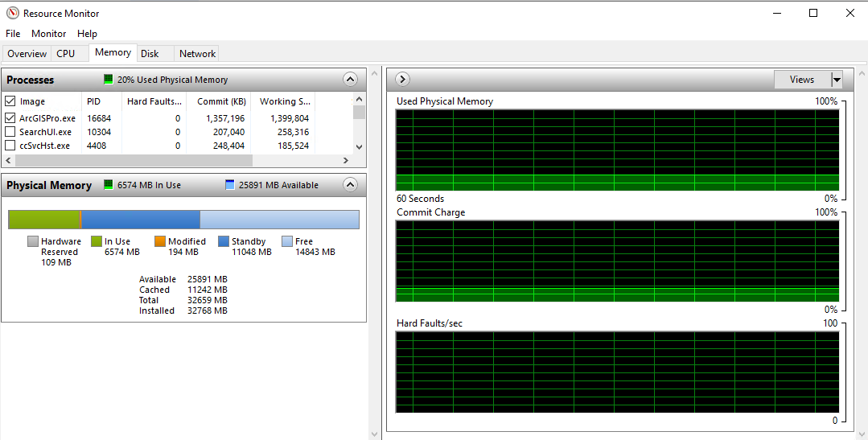This screenshot has width=868, height=440.
Task: Click PID value 16684
Action: (x=99, y=118)
